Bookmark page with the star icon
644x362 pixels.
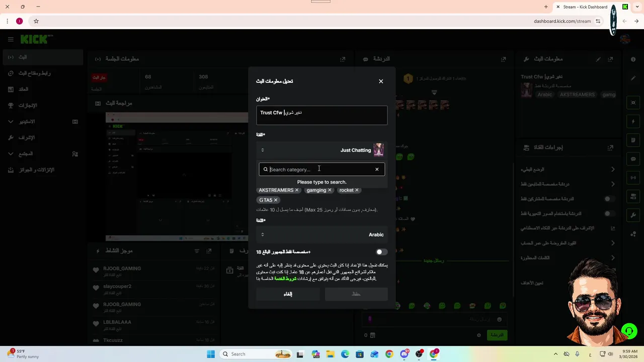tap(36, 21)
